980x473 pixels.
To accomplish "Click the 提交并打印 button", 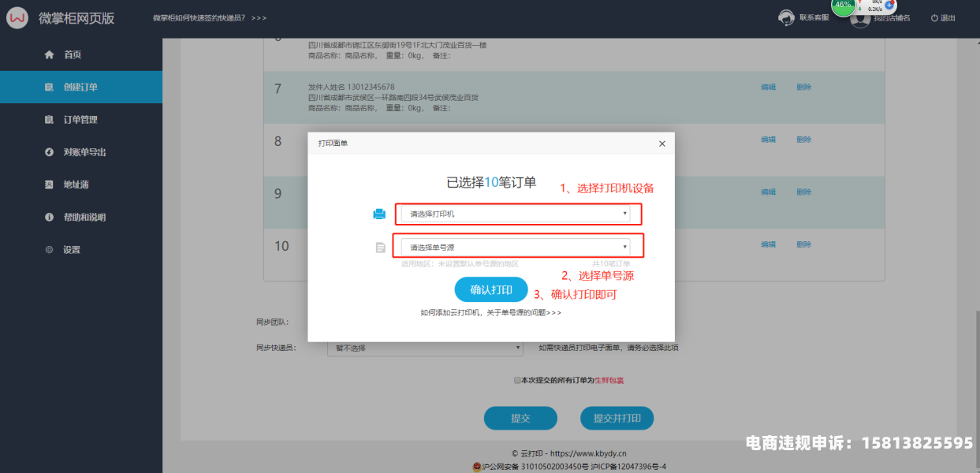I will click(x=617, y=418).
